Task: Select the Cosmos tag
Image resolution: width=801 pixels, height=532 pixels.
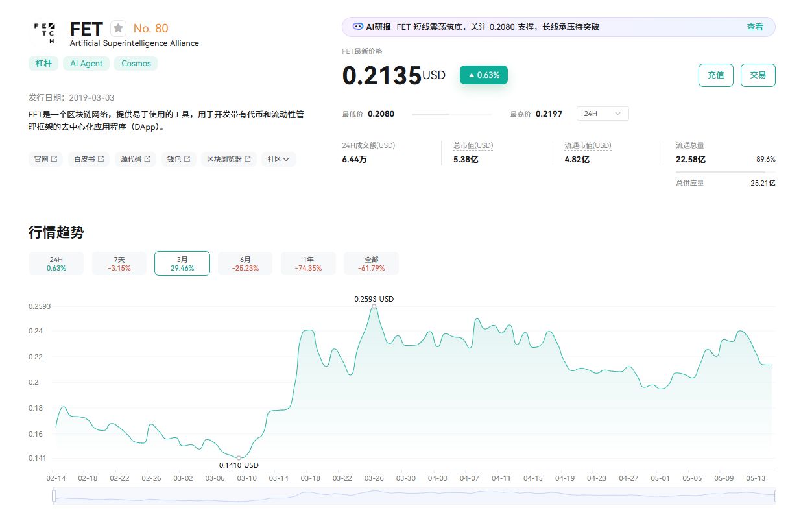Action: point(136,64)
